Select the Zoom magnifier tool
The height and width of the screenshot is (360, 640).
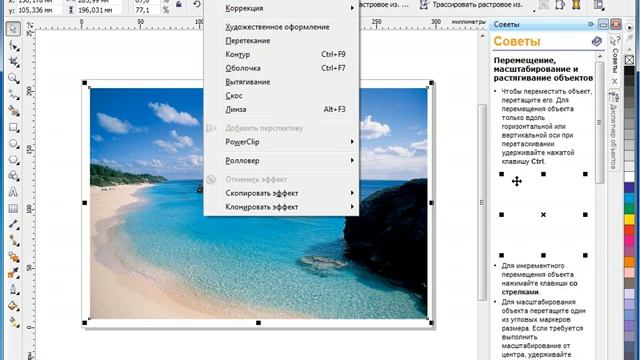[13, 78]
